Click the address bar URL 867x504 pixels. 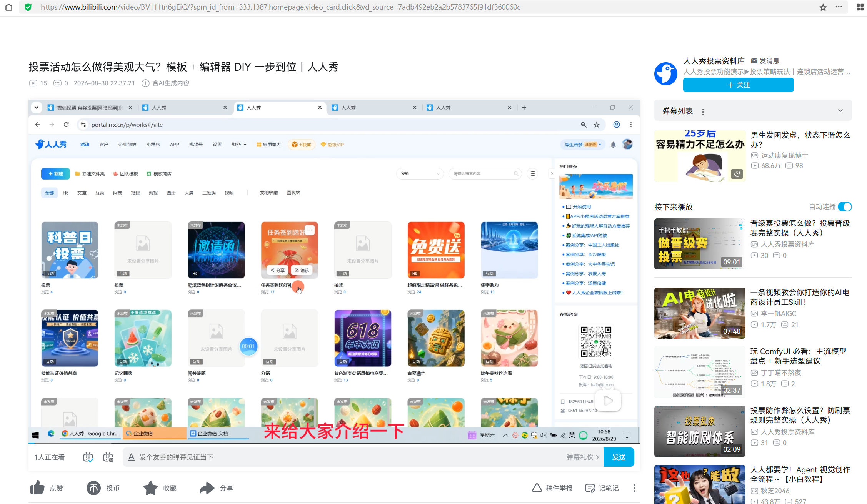(x=280, y=7)
